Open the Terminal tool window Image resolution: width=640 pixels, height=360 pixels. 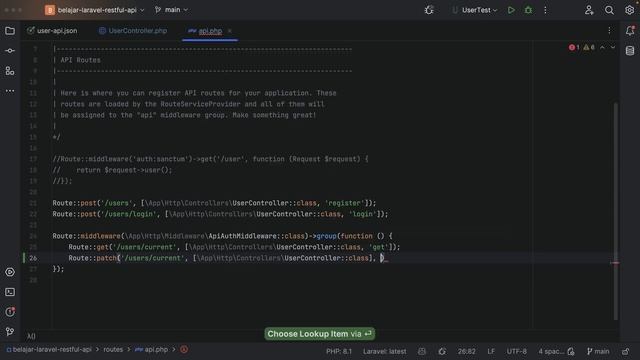click(x=10, y=292)
